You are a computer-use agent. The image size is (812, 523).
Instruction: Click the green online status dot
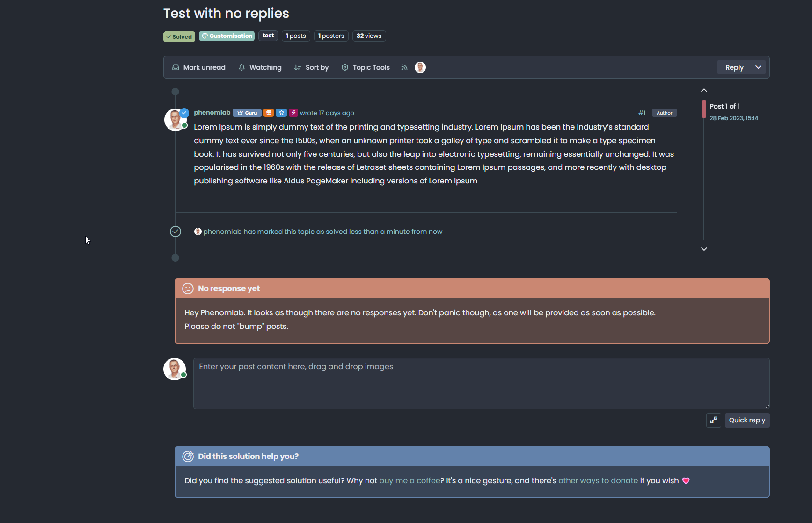click(185, 126)
